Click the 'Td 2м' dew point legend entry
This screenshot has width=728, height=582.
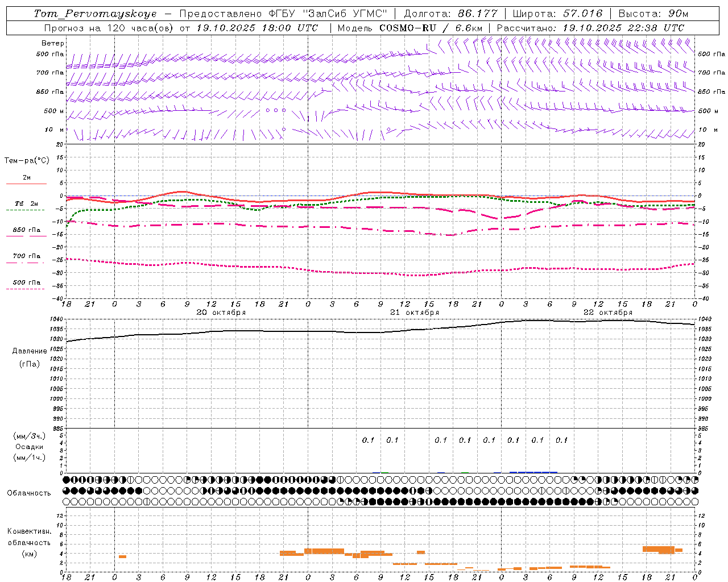pyautogui.click(x=27, y=203)
